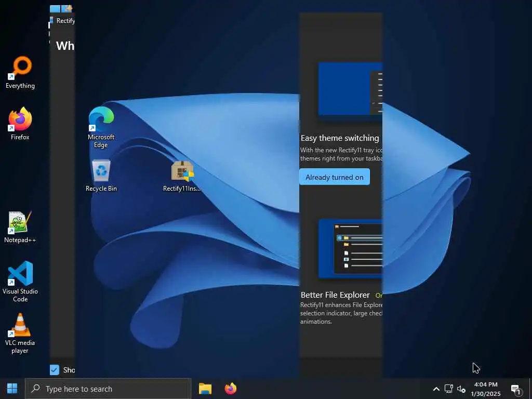Image resolution: width=532 pixels, height=399 pixels.
Task: Open File Explorer from the taskbar
Action: coord(205,389)
